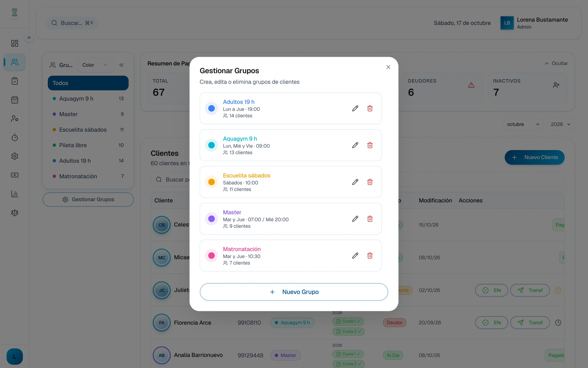Open the clients section in sidebar

(x=15, y=62)
